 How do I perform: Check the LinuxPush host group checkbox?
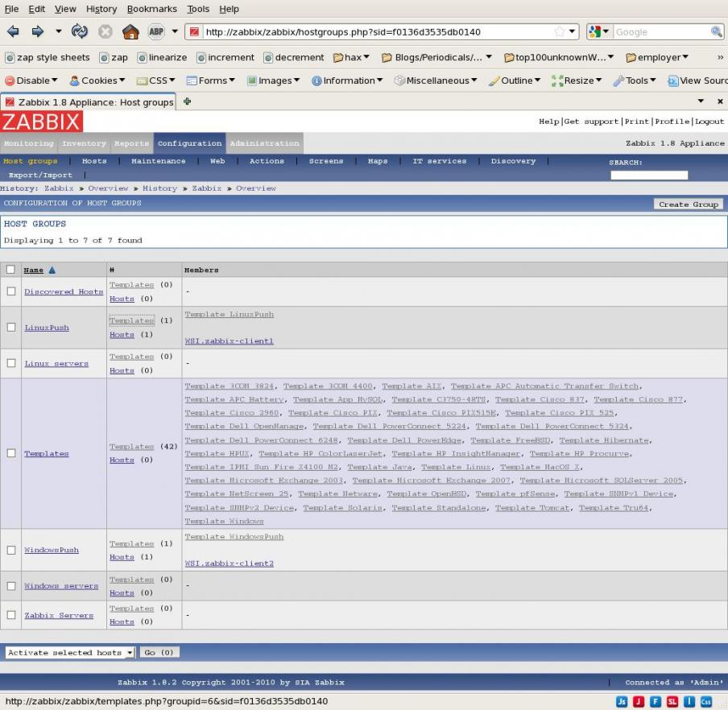(x=11, y=327)
